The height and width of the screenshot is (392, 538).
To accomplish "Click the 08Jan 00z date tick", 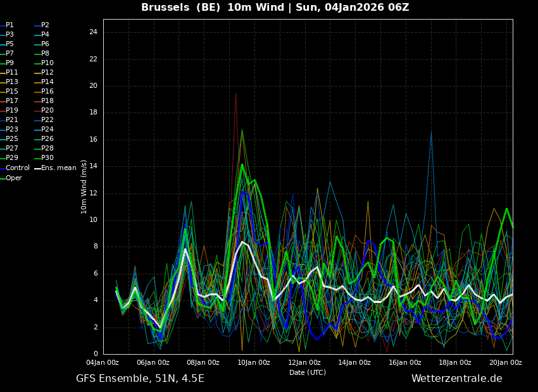I will pyautogui.click(x=203, y=362).
